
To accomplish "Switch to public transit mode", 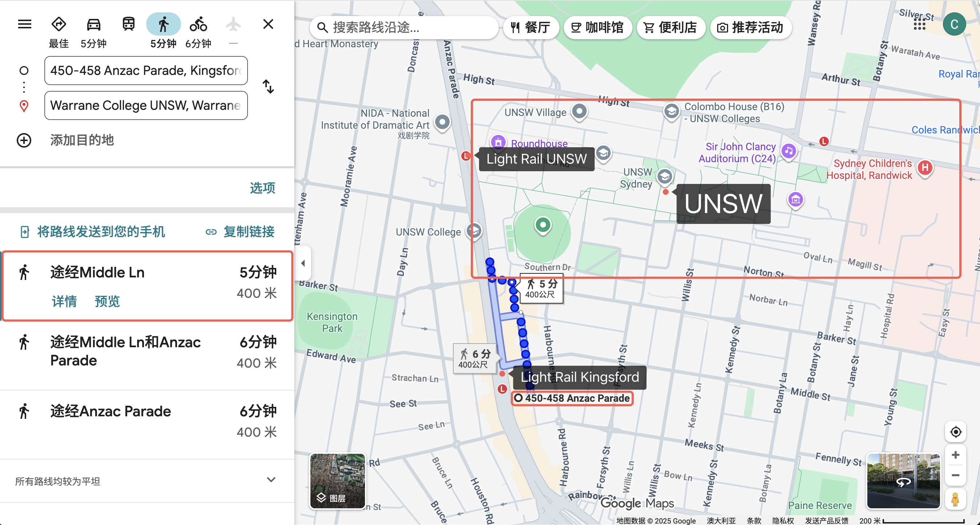I will (x=129, y=24).
